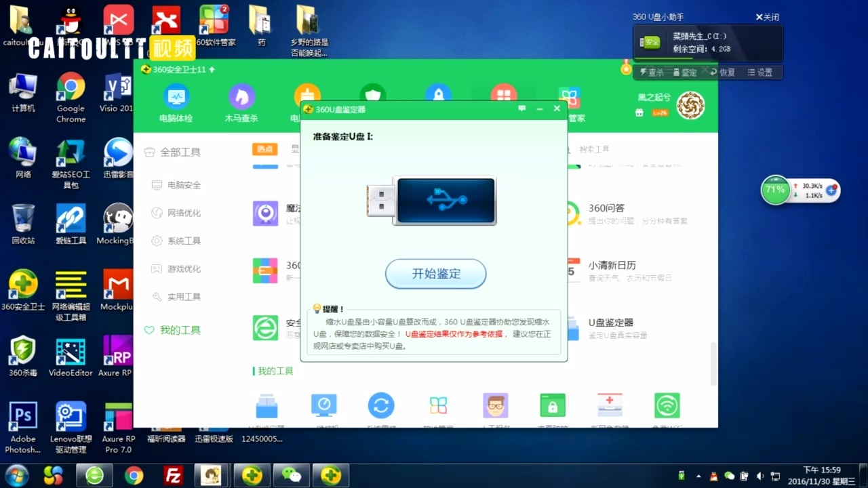
Task: Open 360杀毒 desktop shortcut
Action: coord(23,357)
